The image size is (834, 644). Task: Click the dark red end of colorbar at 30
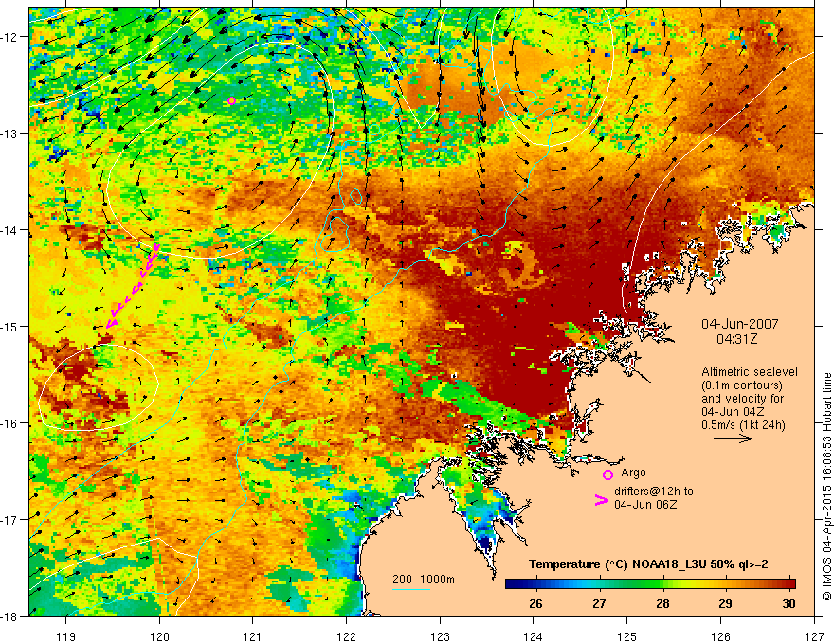(x=789, y=584)
